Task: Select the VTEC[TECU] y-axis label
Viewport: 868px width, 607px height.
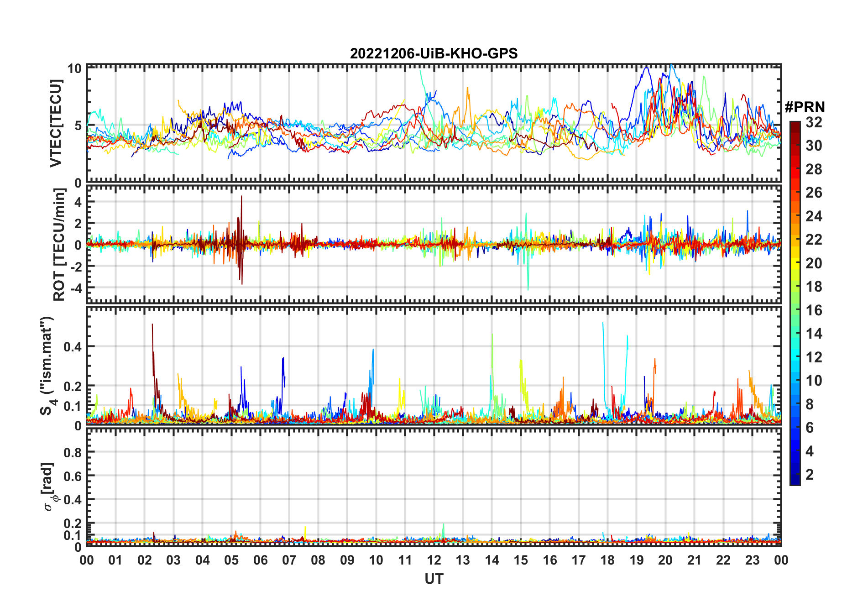Action: point(56,123)
